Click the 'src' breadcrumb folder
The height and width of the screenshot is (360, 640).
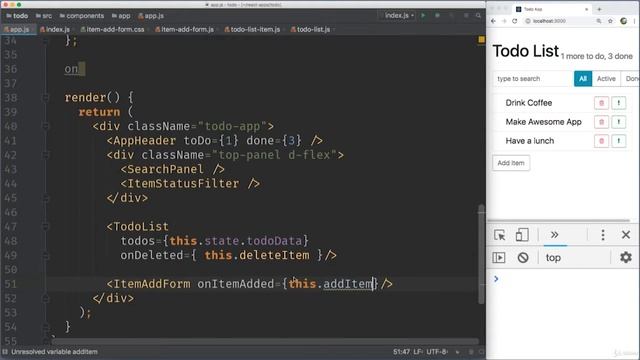[44, 16]
